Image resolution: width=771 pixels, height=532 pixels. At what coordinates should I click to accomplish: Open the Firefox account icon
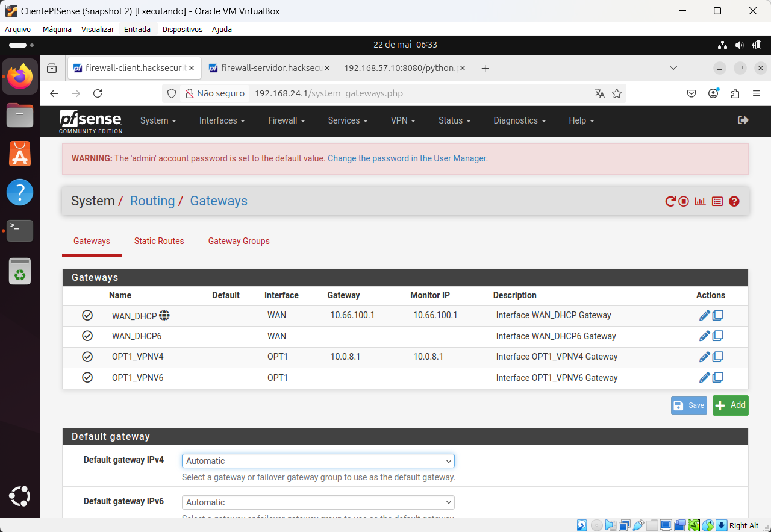tap(714, 93)
